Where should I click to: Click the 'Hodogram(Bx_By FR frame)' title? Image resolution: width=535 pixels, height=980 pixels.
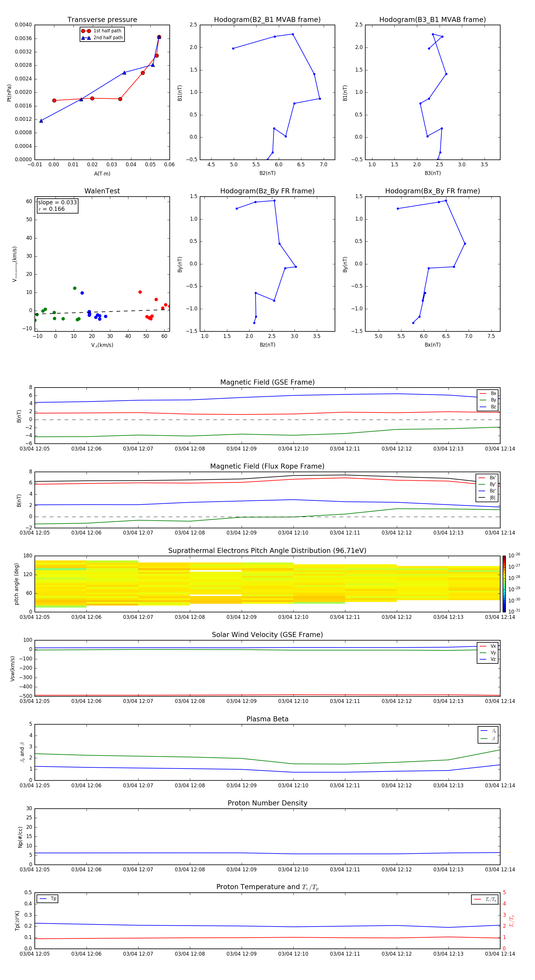pyautogui.click(x=432, y=191)
